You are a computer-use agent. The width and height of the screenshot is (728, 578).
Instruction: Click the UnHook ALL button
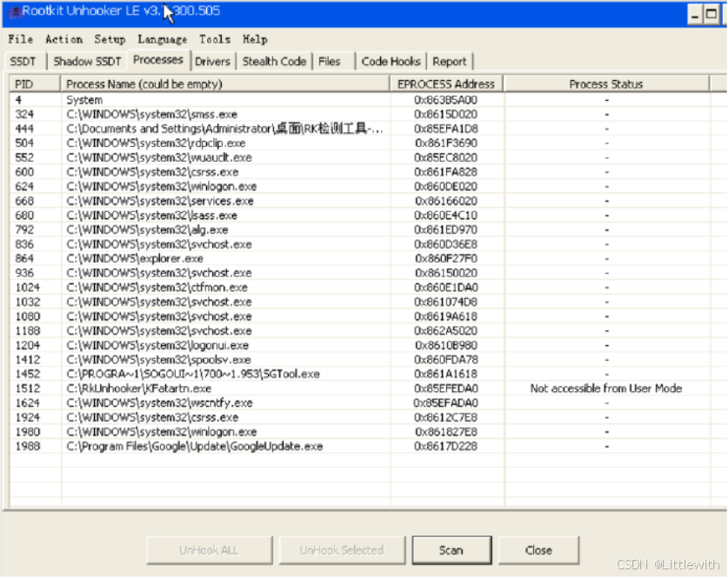[x=209, y=550]
